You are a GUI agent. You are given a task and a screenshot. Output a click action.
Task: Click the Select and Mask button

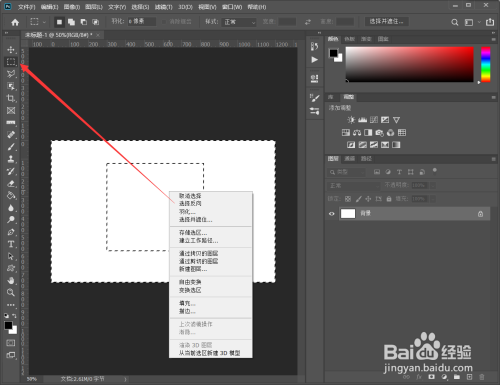pos(386,22)
